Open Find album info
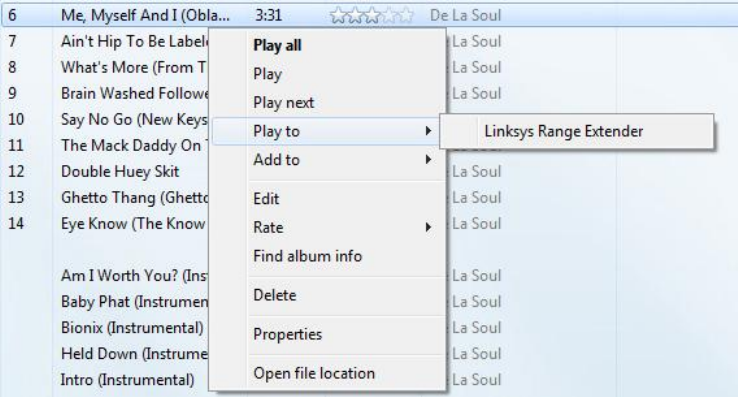Image resolution: width=738 pixels, height=397 pixels. point(307,256)
